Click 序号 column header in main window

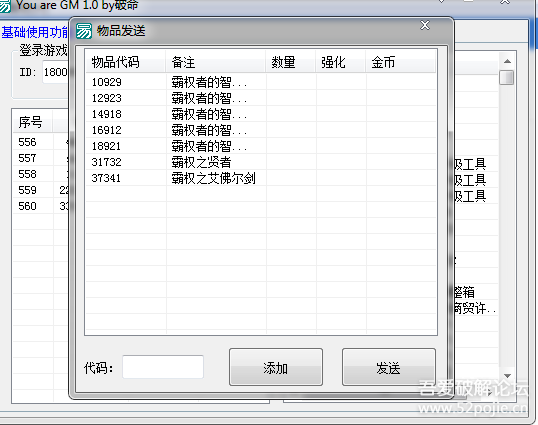[x=32, y=122]
